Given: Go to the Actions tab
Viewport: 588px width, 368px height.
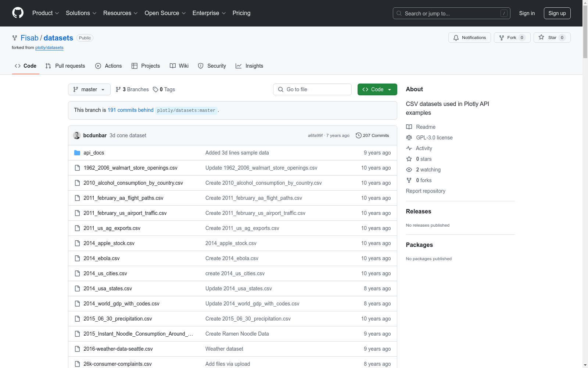Looking at the screenshot, I should 108,66.
